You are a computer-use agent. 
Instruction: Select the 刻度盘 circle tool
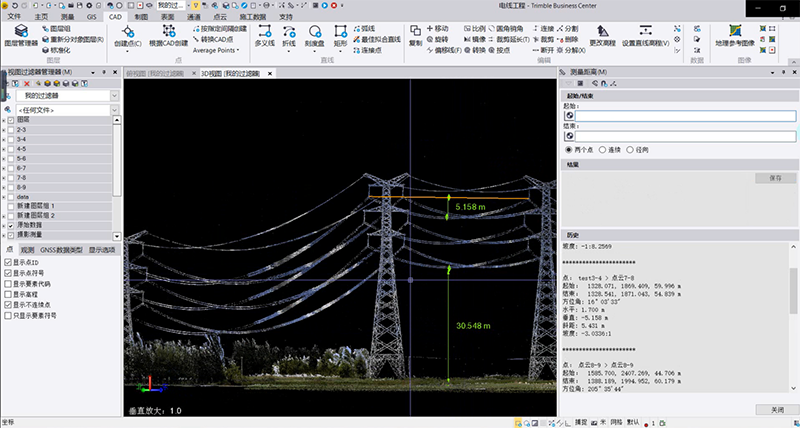coord(315,35)
